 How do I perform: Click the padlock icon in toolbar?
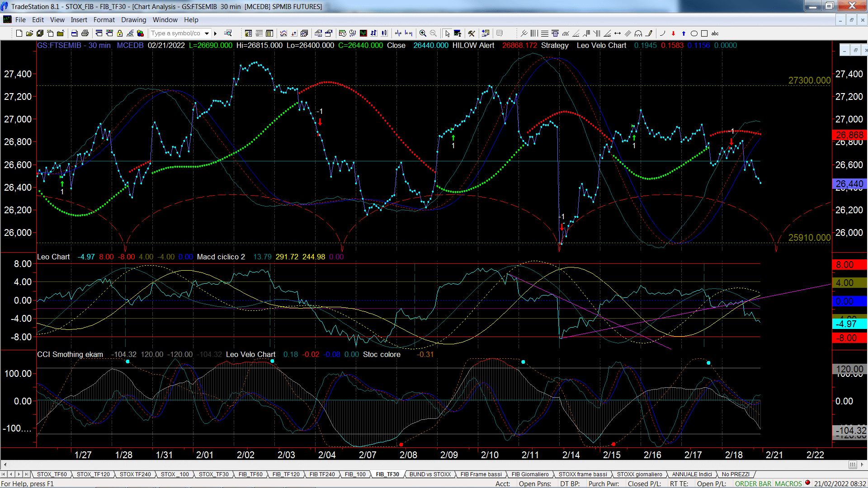point(120,33)
